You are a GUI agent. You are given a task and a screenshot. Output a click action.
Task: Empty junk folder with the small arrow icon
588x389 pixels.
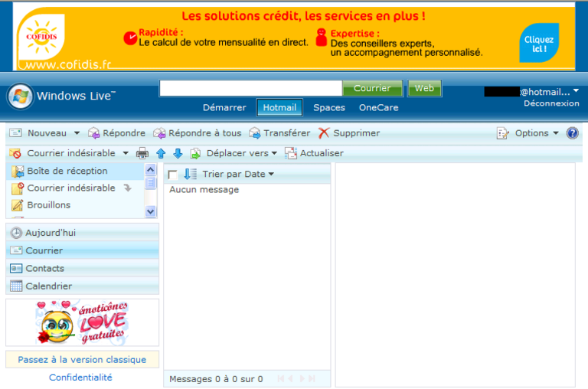128,188
